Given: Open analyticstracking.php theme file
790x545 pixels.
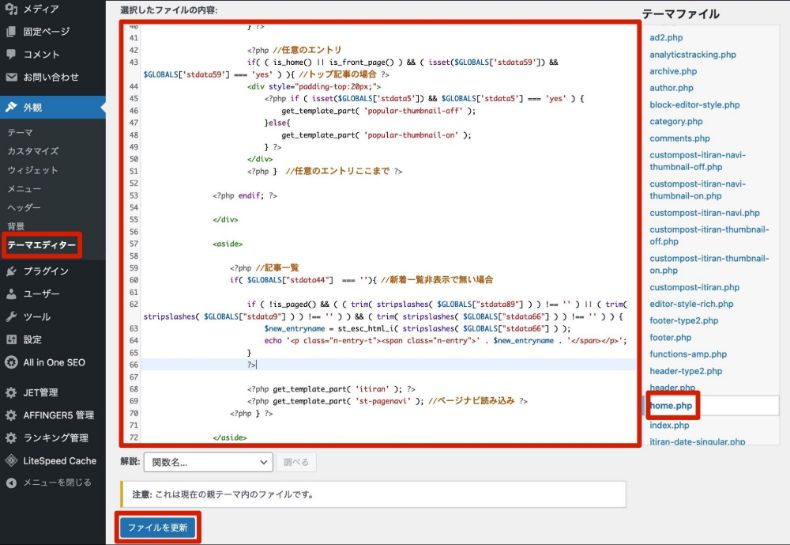Looking at the screenshot, I should tap(693, 54).
